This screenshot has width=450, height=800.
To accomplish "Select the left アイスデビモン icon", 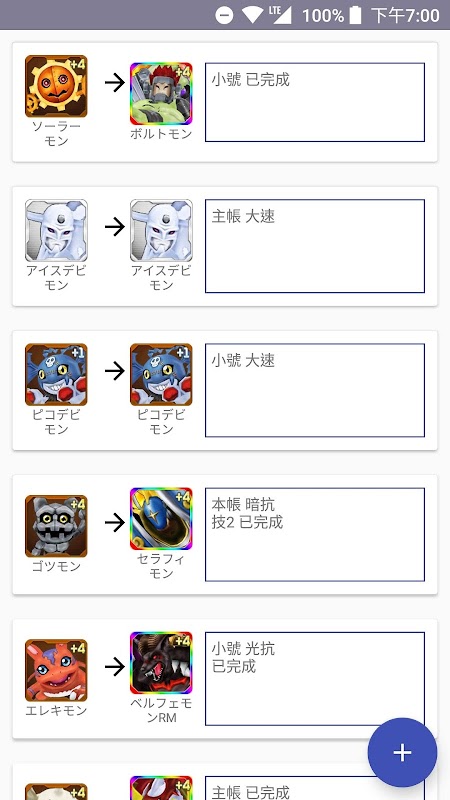I will [56, 231].
